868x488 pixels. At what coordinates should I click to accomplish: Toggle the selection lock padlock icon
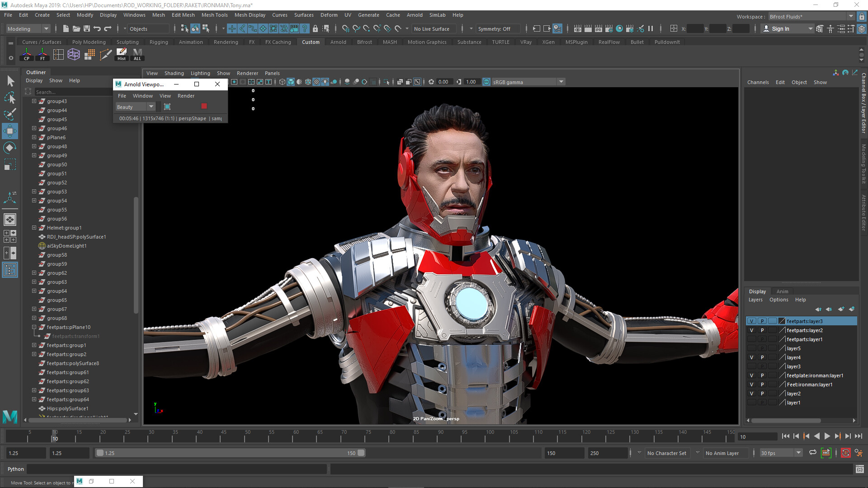315,28
